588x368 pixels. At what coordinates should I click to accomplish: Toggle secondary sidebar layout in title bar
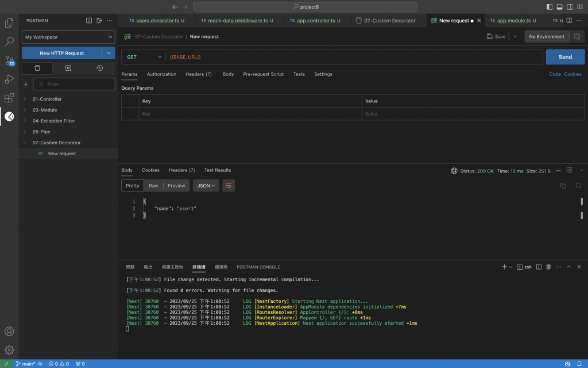click(570, 7)
